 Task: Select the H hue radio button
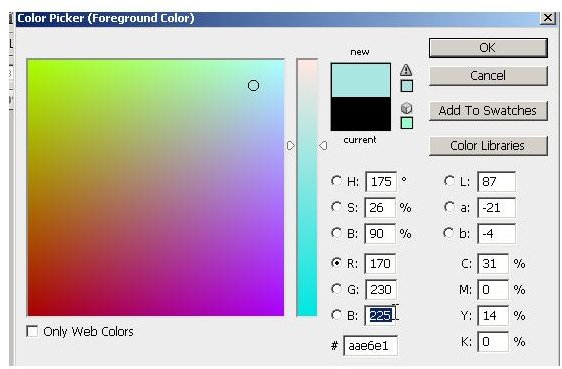coord(336,181)
